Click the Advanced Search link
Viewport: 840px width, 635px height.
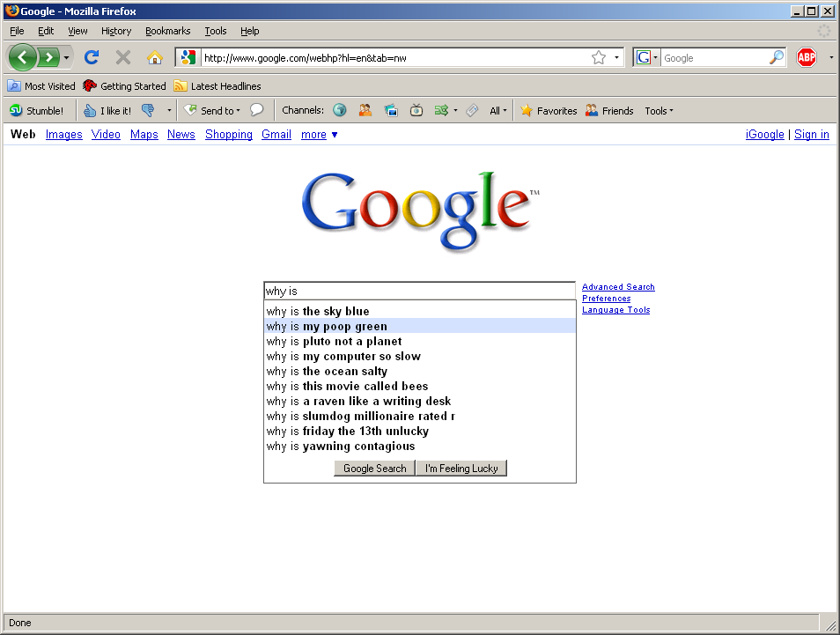click(618, 287)
